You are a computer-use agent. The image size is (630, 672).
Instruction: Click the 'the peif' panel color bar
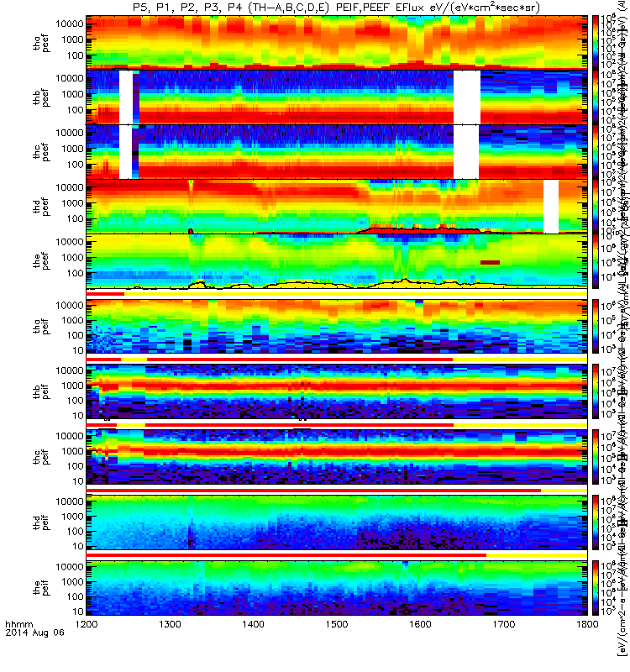(x=596, y=588)
